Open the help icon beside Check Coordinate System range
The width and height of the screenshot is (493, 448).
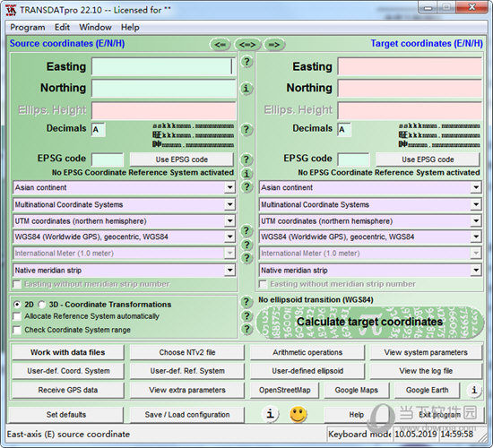point(246,330)
